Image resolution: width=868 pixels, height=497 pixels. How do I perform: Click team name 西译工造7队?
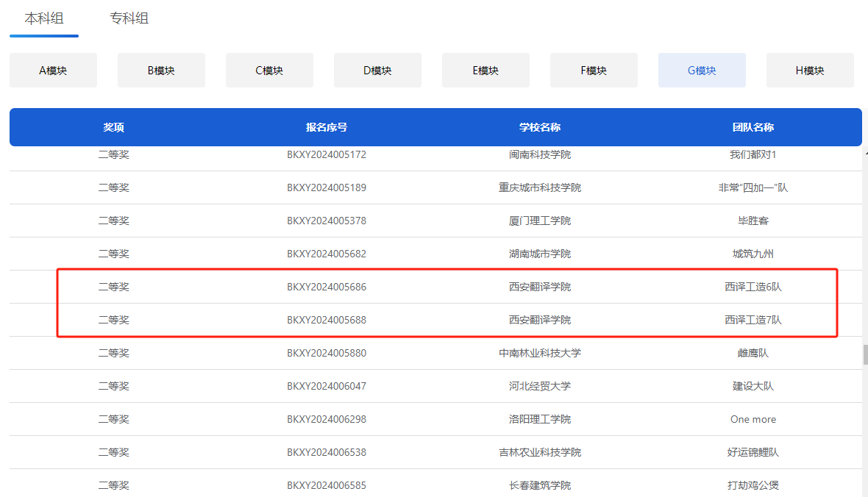(x=753, y=320)
